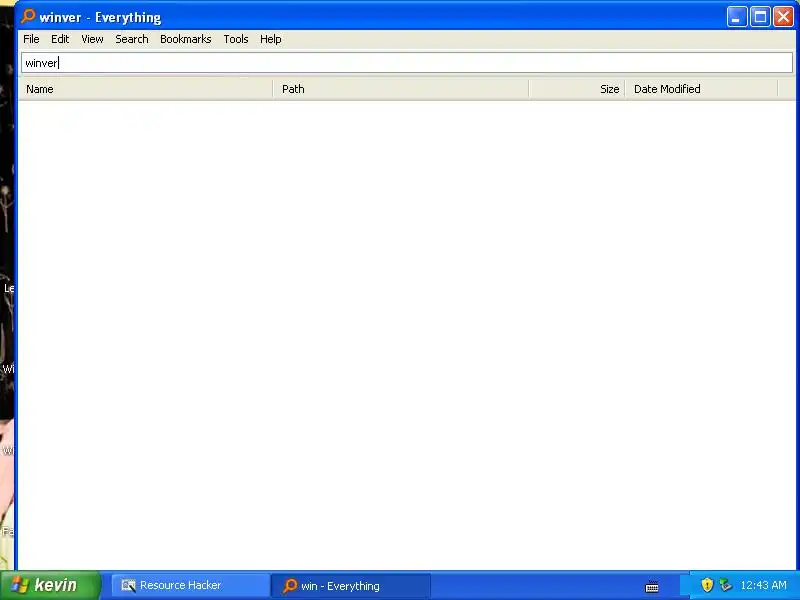Click the Safely Remove Hardware tray icon
The image size is (800, 600).
pos(725,585)
